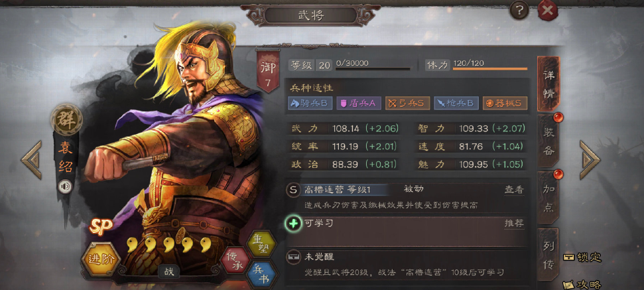The image size is (644, 290).
Task: Click 推荐 beside 可学习 slot
Action: tap(514, 224)
